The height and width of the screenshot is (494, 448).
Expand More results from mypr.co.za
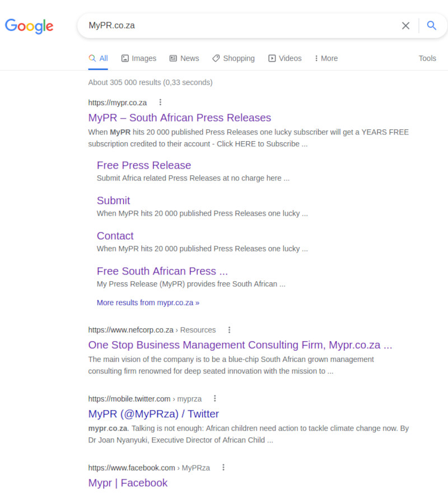tap(148, 302)
